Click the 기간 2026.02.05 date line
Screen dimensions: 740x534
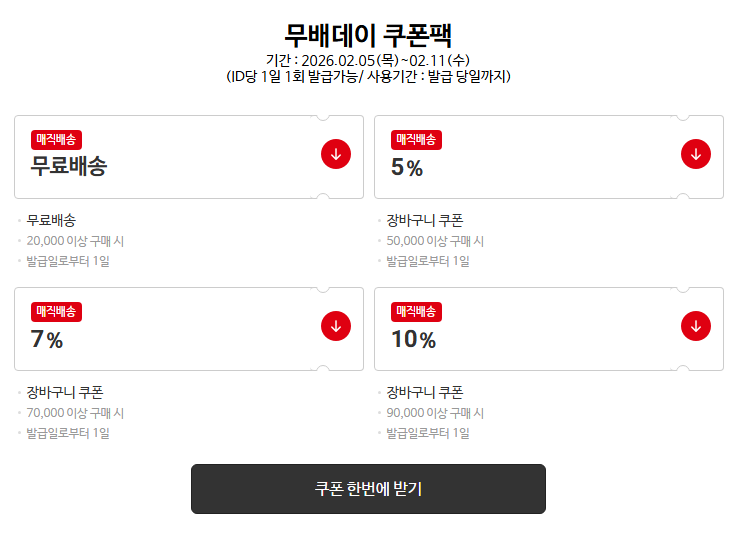coord(368,60)
